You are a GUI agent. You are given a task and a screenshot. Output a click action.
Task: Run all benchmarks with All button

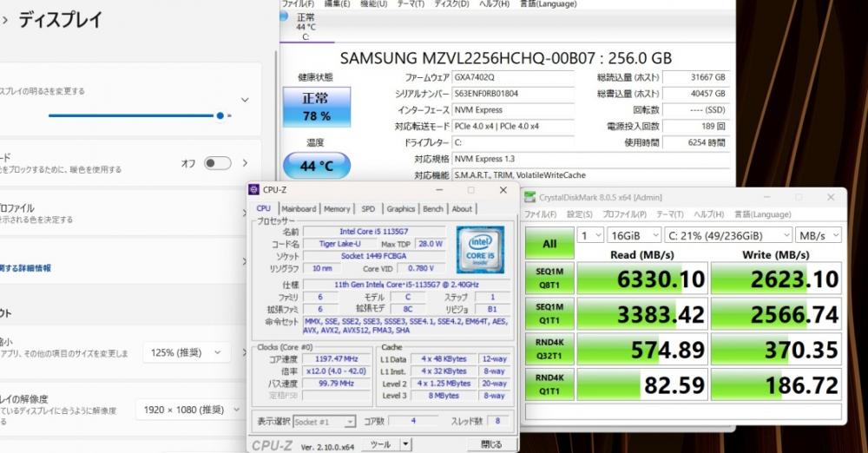[x=549, y=244]
